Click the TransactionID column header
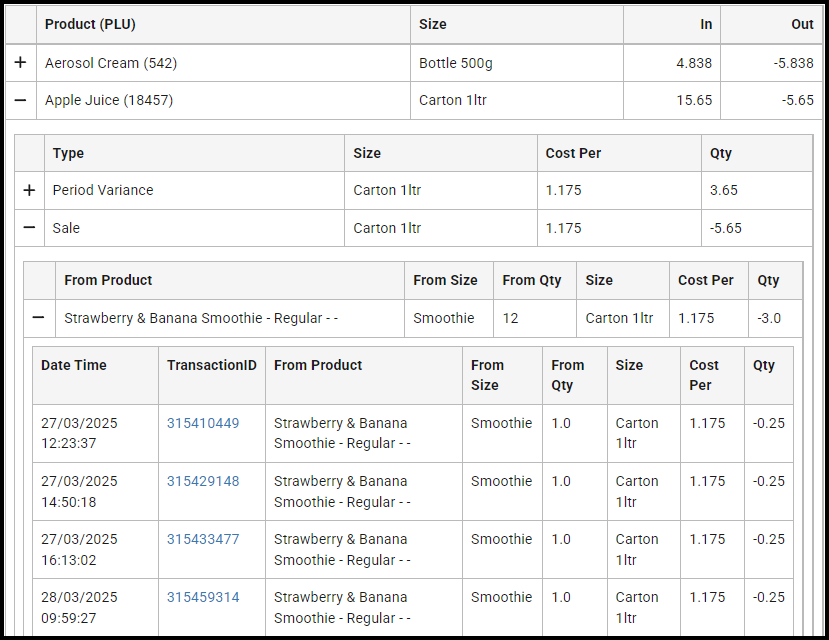 point(211,365)
